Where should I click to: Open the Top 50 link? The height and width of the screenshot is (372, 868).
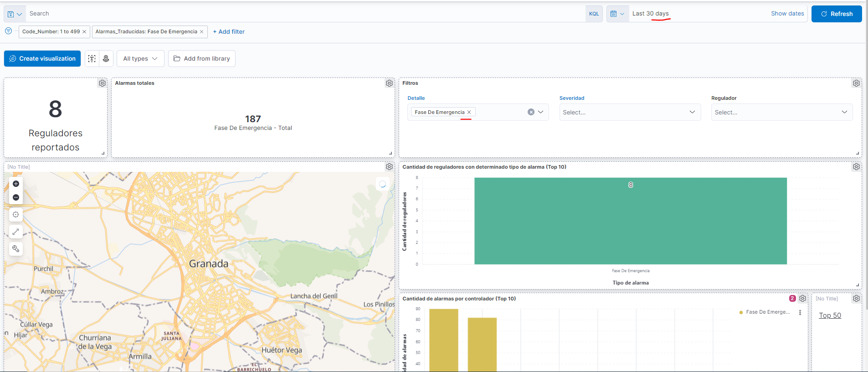click(x=830, y=315)
